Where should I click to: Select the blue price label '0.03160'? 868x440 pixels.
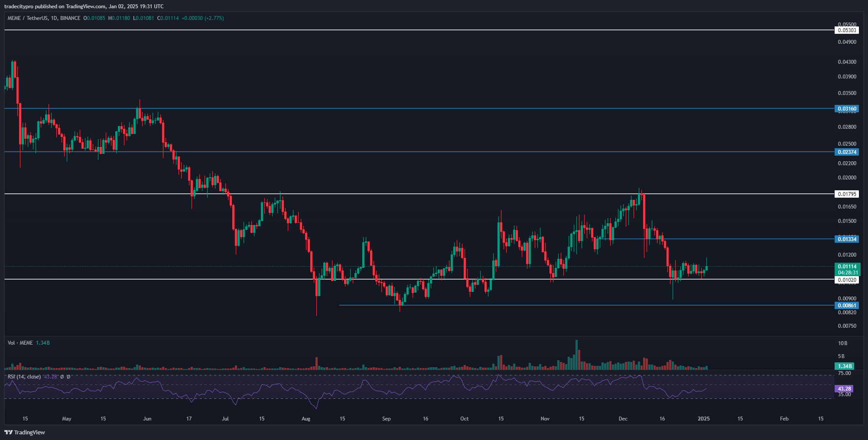coord(846,109)
